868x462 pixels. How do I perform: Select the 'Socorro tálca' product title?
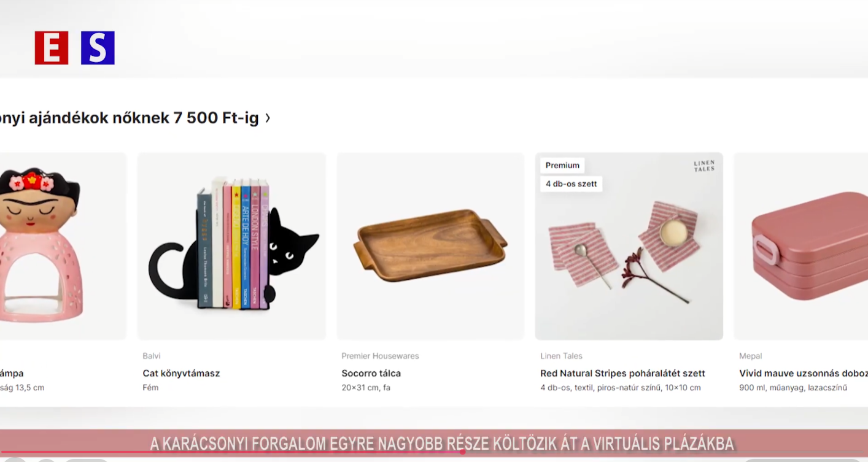tap(371, 373)
